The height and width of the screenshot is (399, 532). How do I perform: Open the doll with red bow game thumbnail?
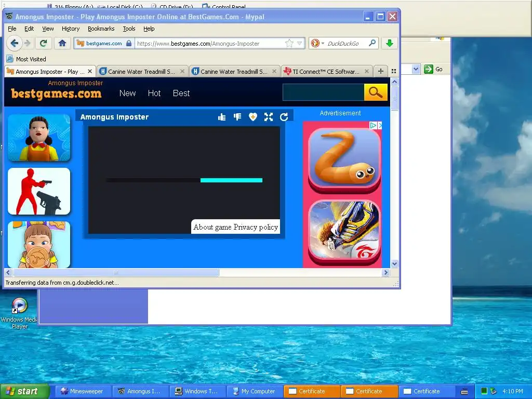pos(39,138)
